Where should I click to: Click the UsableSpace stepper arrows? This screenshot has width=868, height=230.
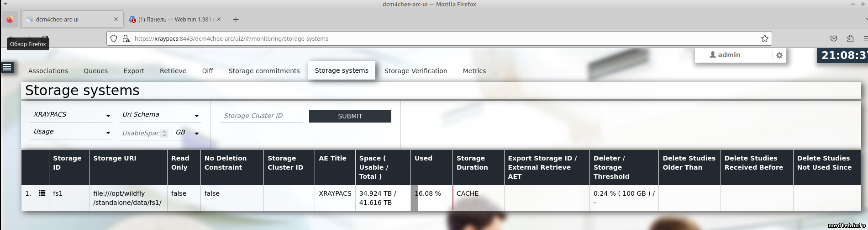point(164,133)
